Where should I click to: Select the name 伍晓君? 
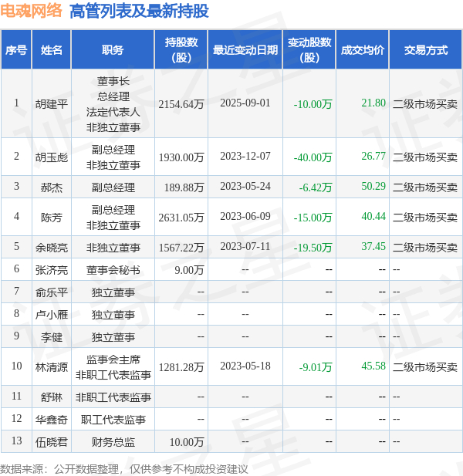51,442
